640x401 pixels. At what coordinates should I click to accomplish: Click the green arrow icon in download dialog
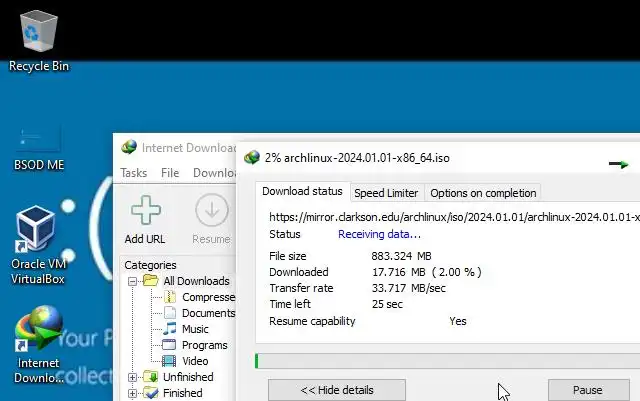(619, 164)
